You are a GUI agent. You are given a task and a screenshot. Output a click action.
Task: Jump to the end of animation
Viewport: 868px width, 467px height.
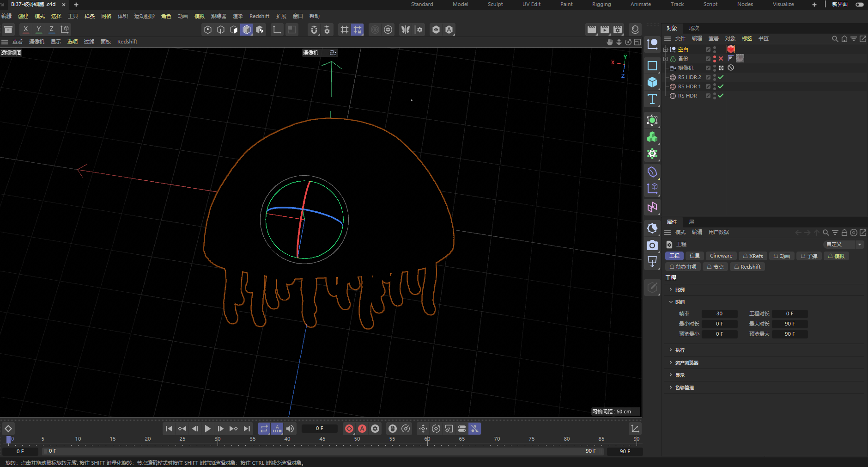pos(247,429)
